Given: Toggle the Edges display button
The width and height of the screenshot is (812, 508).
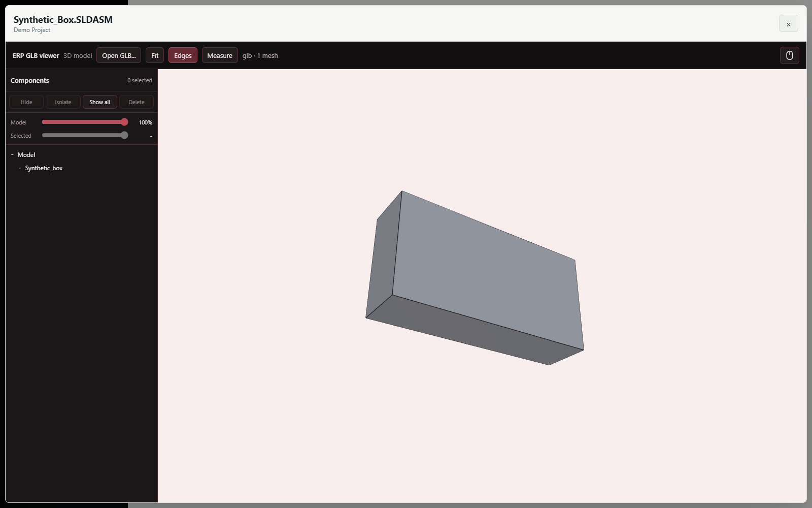Looking at the screenshot, I should (183, 55).
